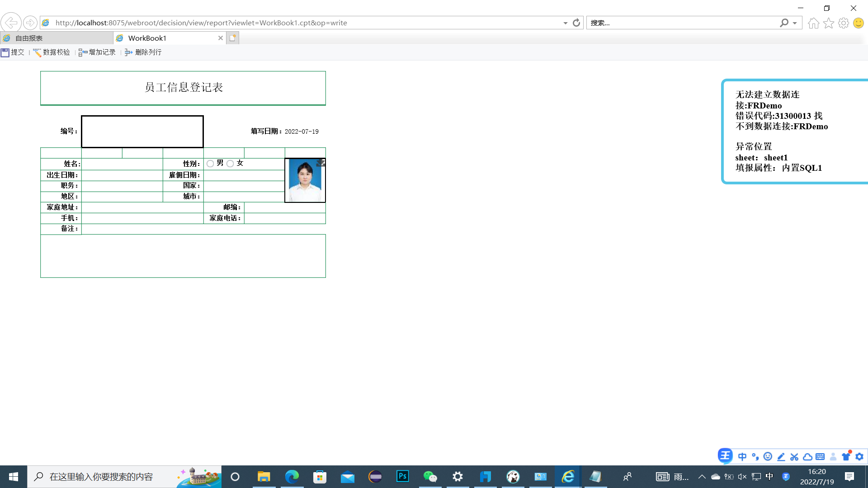The image size is (868, 488).
Task: Expand search provider dropdown arrow
Action: point(795,23)
